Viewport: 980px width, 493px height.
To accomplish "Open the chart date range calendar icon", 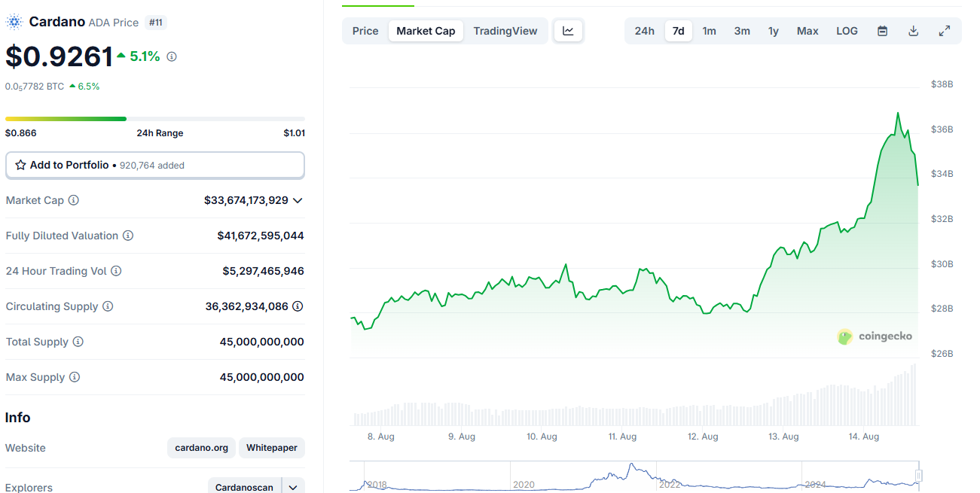I will coord(881,31).
